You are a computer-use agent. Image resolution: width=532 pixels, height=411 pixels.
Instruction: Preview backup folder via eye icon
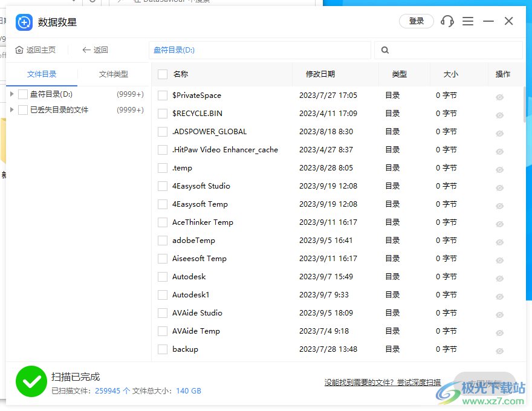coord(499,351)
